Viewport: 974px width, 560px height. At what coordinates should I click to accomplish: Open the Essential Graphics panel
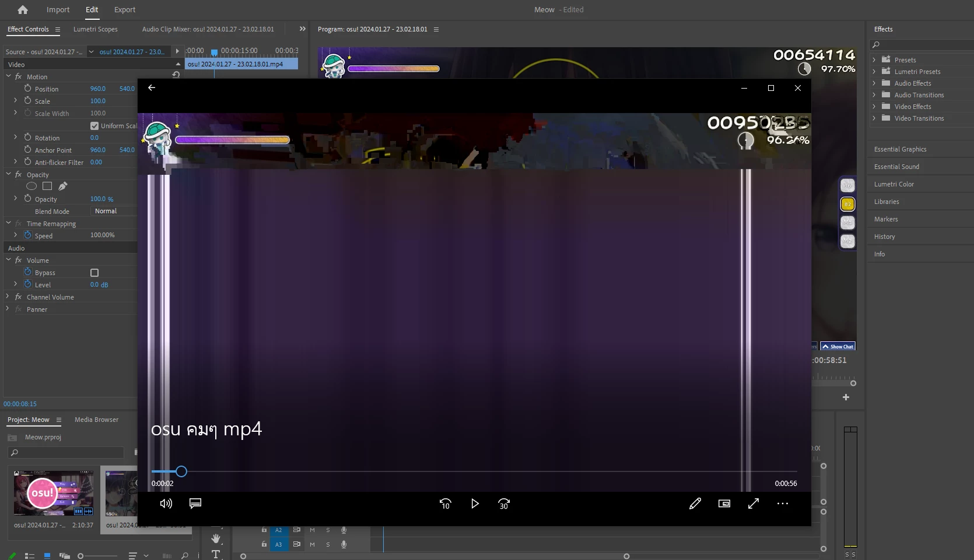pyautogui.click(x=900, y=149)
